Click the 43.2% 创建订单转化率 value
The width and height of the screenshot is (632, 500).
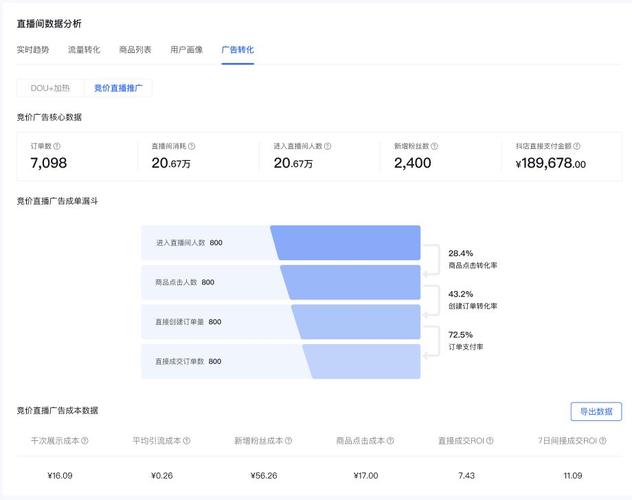click(461, 294)
